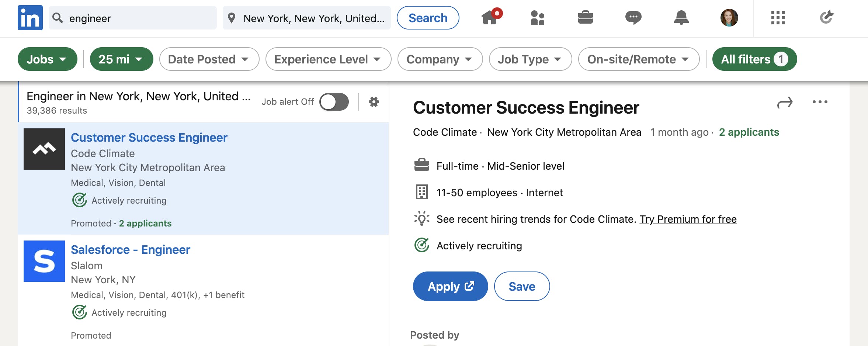The width and height of the screenshot is (868, 346).
Task: Open the 25 mi distance dropdown
Action: [121, 59]
